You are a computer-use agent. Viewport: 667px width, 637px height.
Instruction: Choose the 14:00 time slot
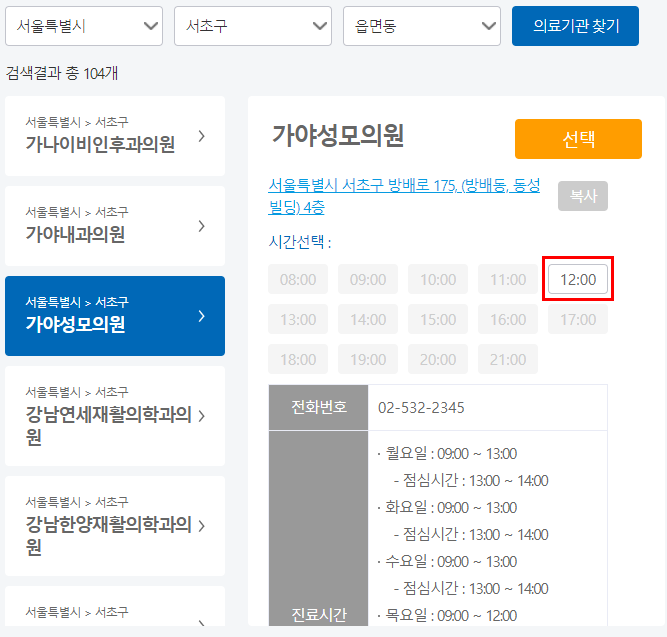point(368,320)
